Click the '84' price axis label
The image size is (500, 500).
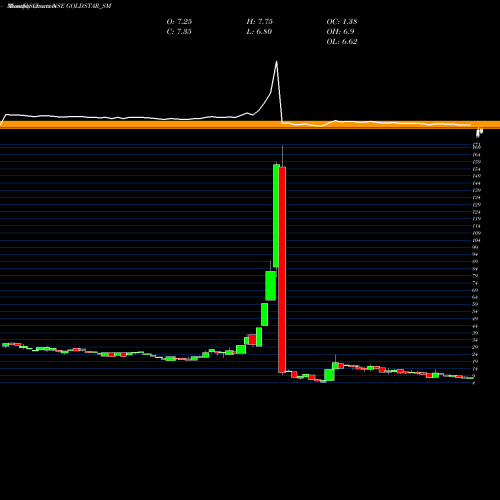click(475, 269)
